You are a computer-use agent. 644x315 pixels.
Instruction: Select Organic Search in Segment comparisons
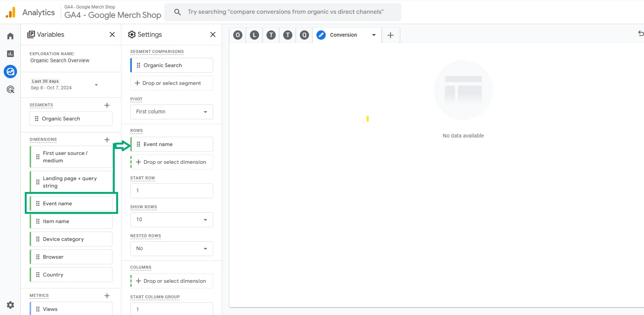tap(172, 65)
